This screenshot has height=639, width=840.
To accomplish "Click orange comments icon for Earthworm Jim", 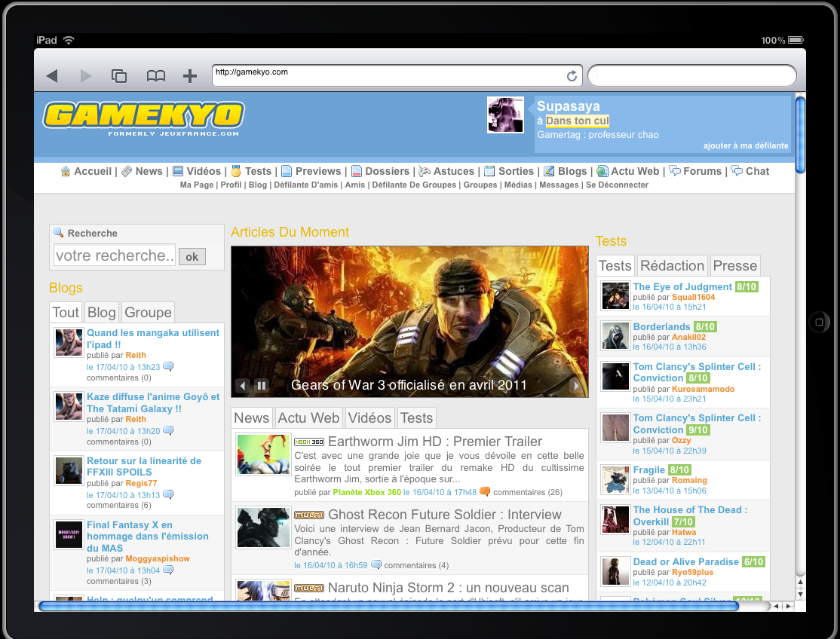I will click(485, 491).
